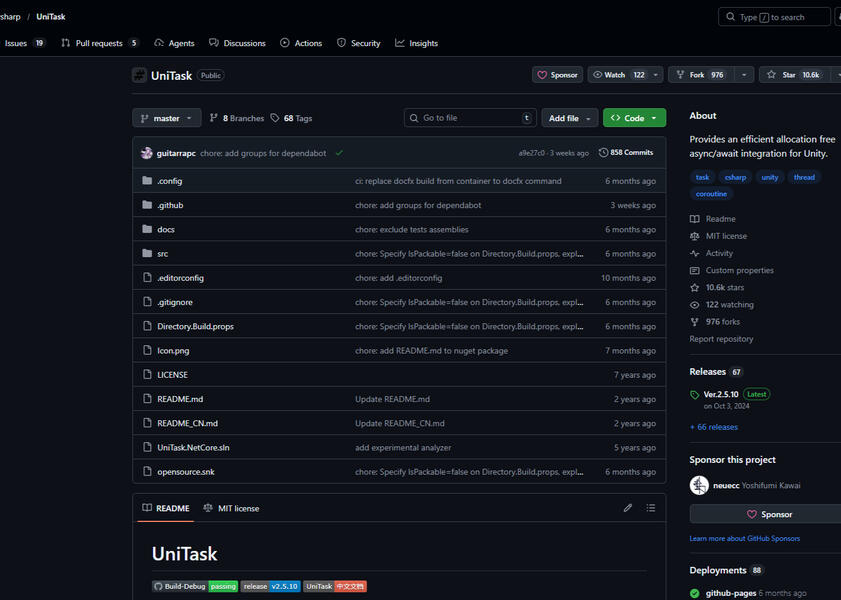
Task: Open the README outline list icon
Action: pos(651,508)
